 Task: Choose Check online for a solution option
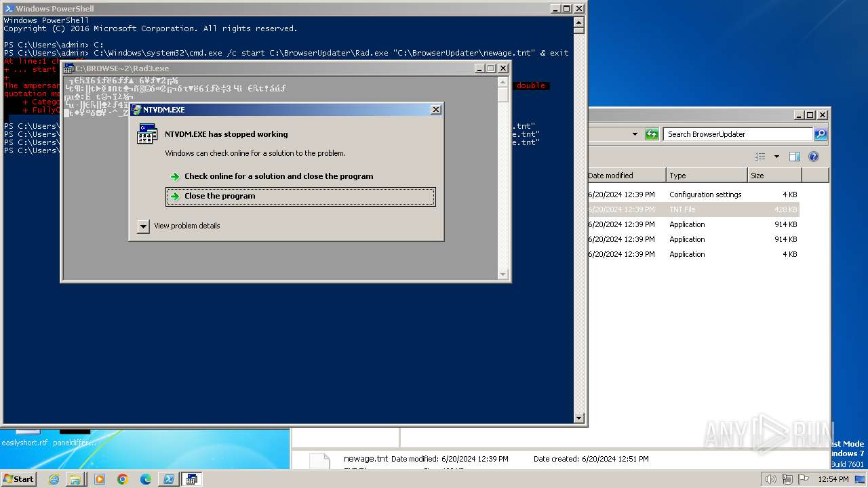(279, 176)
